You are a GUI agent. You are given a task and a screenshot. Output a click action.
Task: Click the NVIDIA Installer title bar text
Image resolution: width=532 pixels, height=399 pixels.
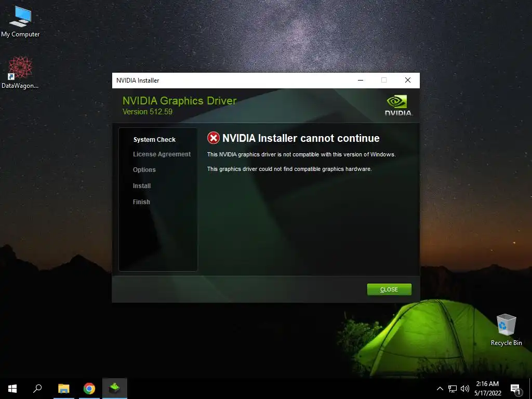click(x=138, y=81)
